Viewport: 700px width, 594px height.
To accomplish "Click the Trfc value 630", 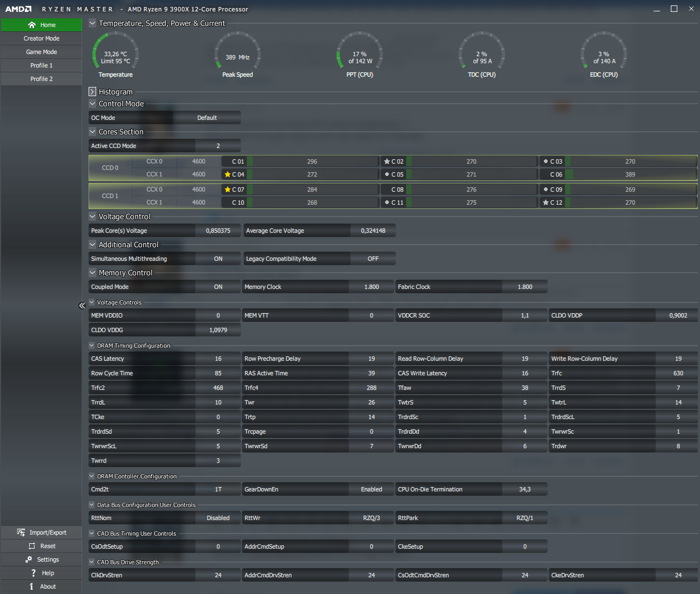I will pos(678,373).
